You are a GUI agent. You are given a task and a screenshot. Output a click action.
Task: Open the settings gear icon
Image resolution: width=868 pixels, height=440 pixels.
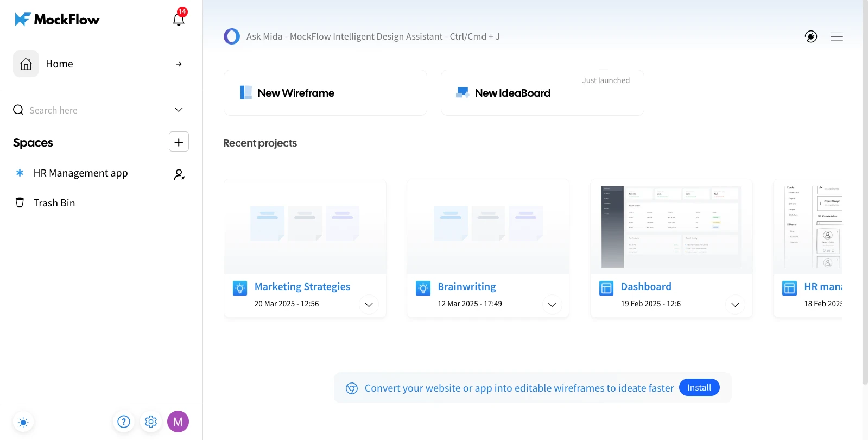[x=151, y=422]
